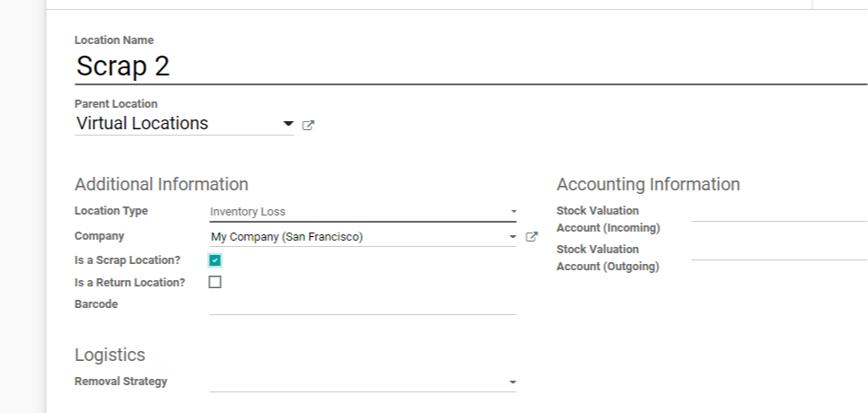Click My Company (San Francisco) field text

coord(286,237)
